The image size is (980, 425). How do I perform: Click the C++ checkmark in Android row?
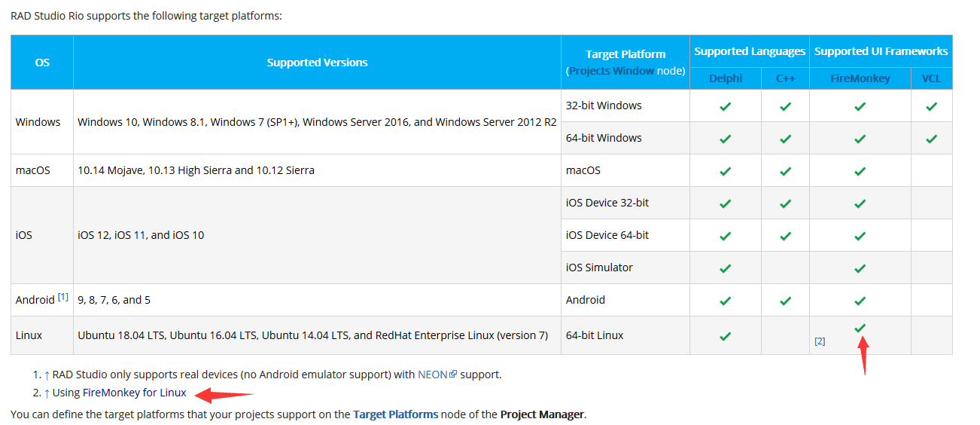click(785, 301)
